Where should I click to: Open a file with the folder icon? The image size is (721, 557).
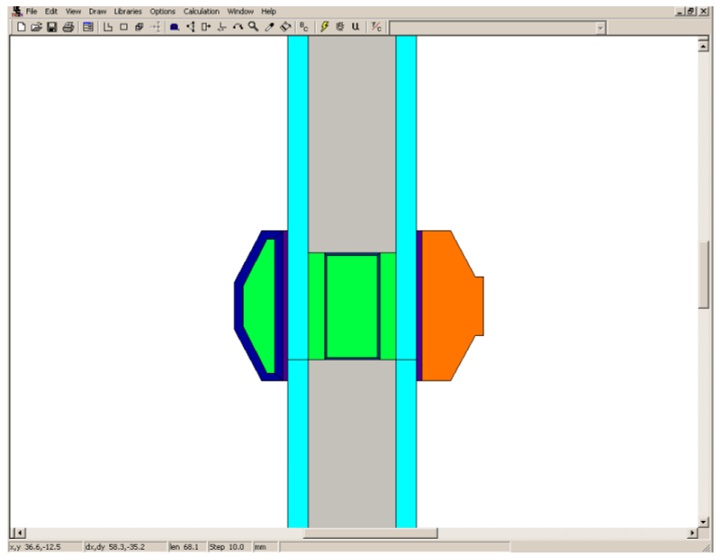pyautogui.click(x=36, y=27)
